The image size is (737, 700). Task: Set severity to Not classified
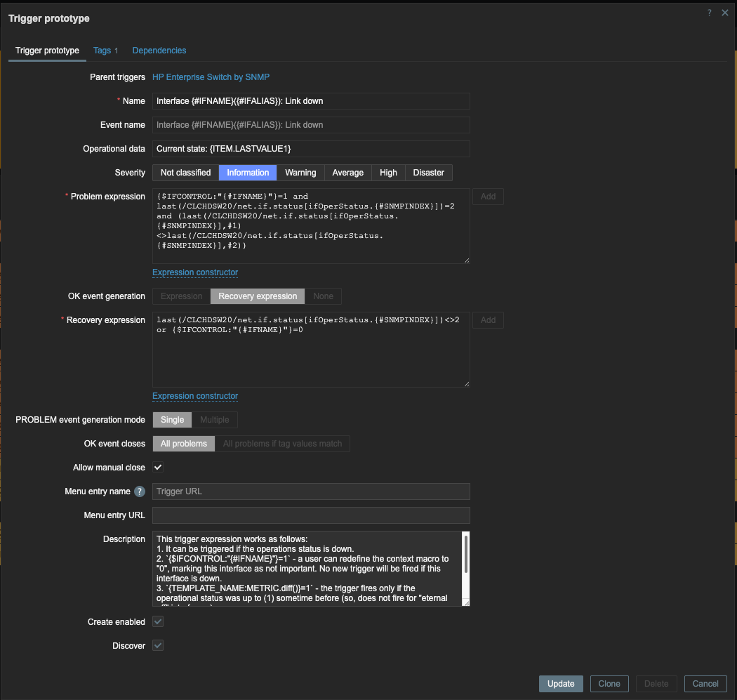[x=186, y=173]
